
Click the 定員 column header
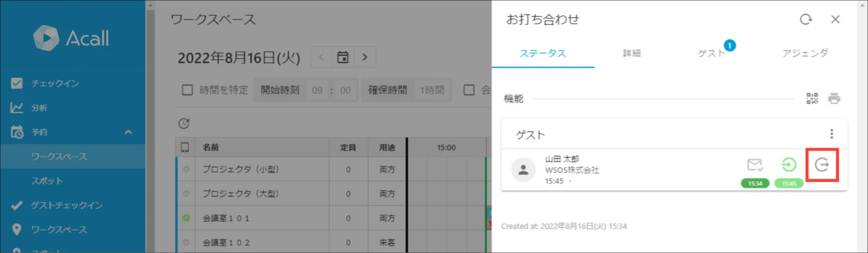point(347,148)
